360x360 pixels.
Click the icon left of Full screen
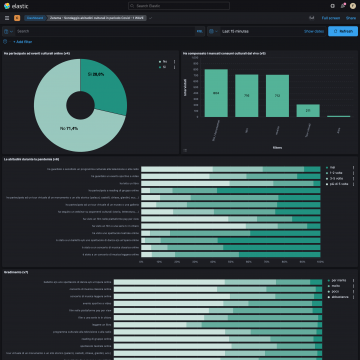312,18
